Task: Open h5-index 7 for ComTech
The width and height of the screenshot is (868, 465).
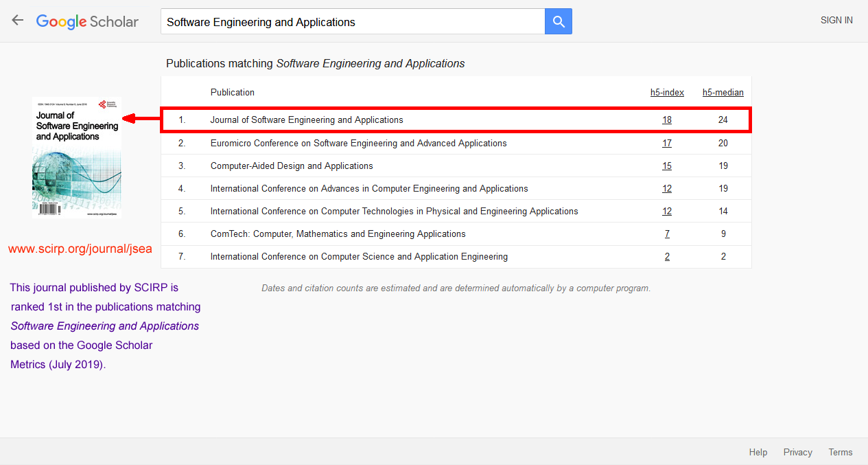Action: pyautogui.click(x=667, y=234)
